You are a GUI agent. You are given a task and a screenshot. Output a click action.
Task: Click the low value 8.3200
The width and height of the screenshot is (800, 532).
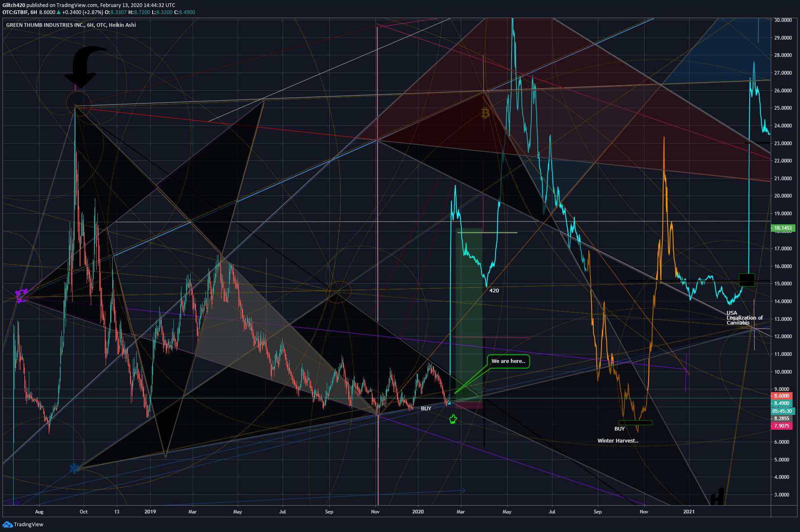(x=164, y=12)
